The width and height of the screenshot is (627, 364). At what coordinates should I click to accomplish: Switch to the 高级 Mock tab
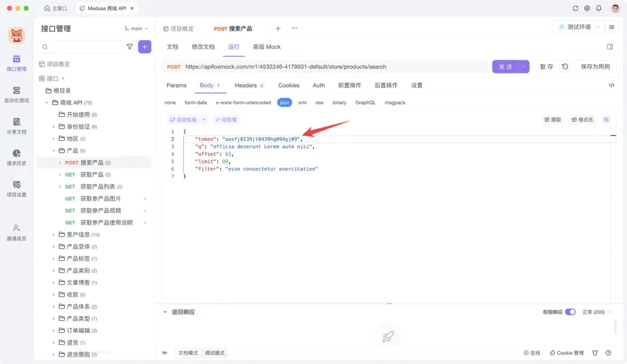point(267,47)
